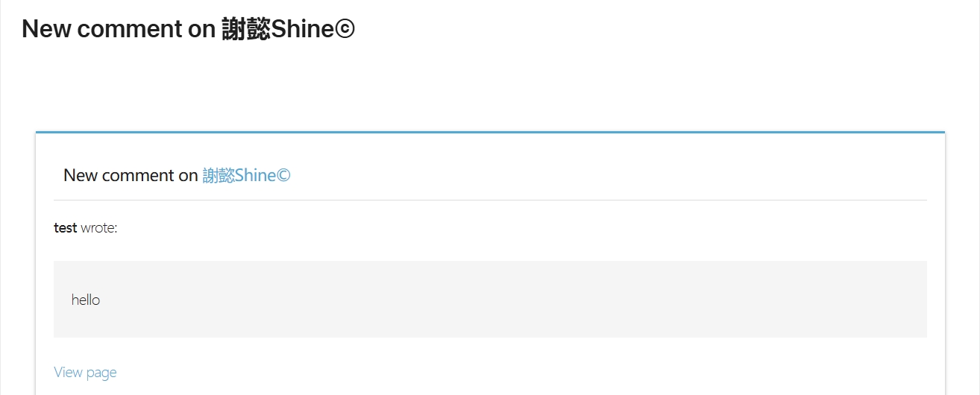Click the word wrote: after the author
980x395 pixels.
tap(99, 228)
